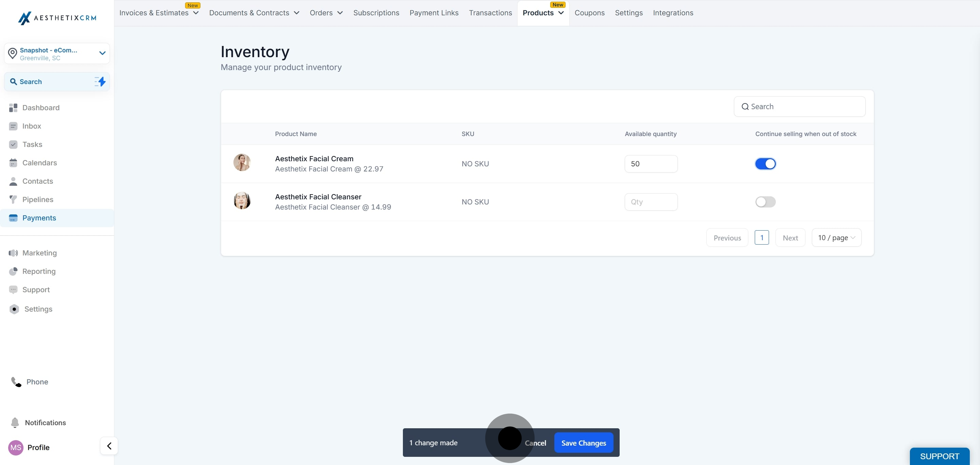Expand the Orders menu
The width and height of the screenshot is (980, 465).
point(326,13)
